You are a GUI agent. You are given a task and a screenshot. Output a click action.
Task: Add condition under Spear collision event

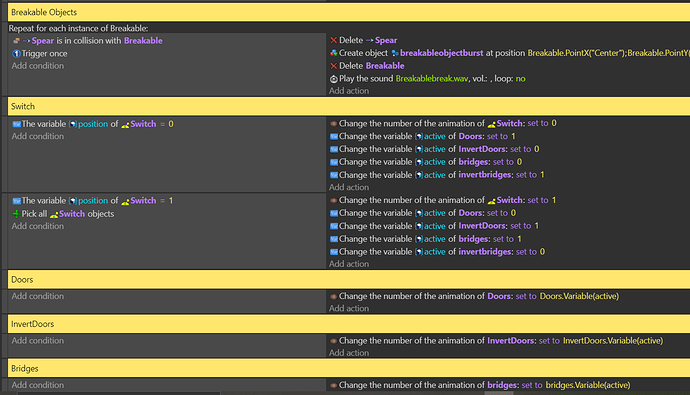coord(38,66)
